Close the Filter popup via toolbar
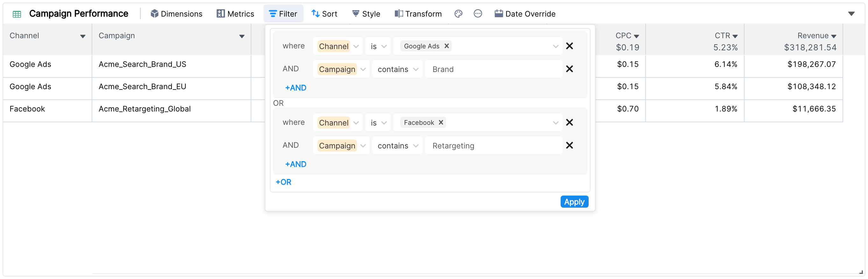 pos(283,14)
